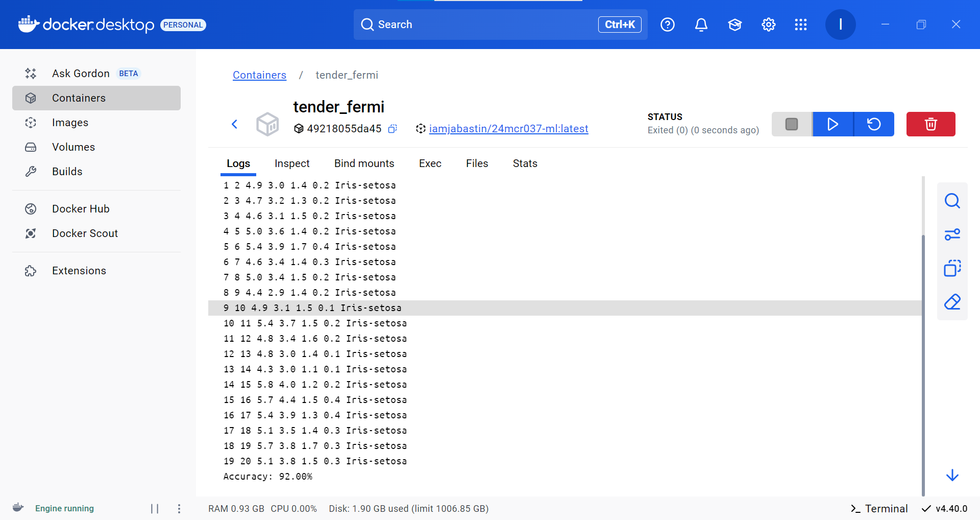The width and height of the screenshot is (980, 520).
Task: Open the Images section
Action: [x=96, y=123]
